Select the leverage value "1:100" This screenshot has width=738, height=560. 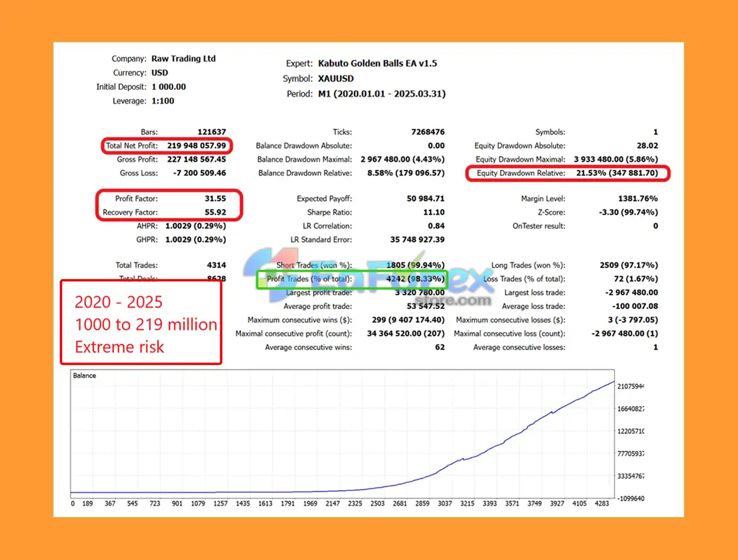coord(163,101)
